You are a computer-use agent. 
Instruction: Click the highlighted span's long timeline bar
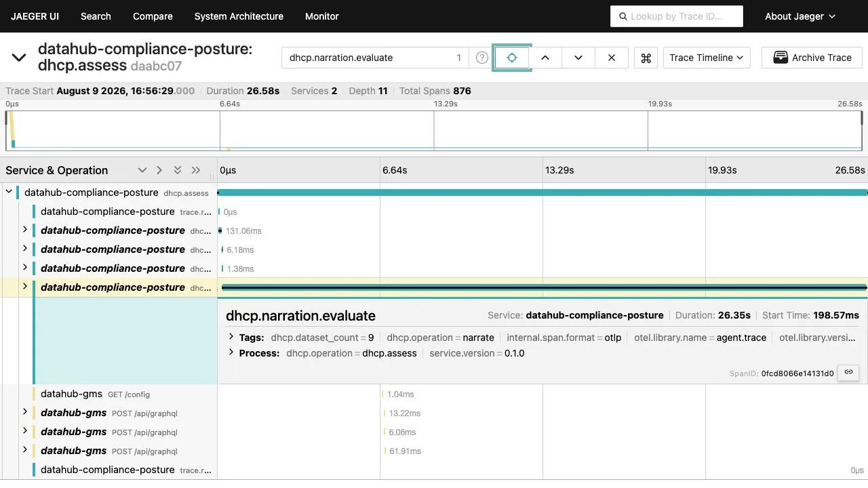click(x=544, y=287)
